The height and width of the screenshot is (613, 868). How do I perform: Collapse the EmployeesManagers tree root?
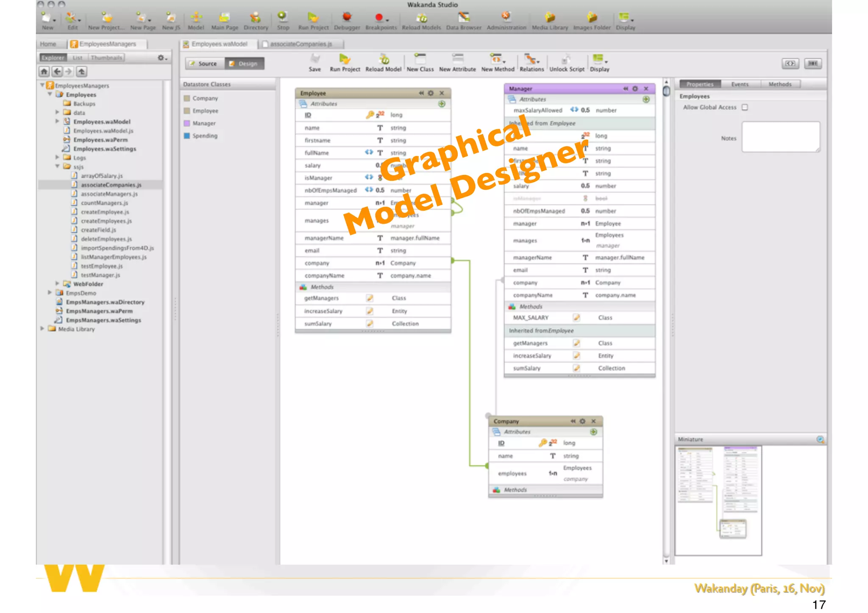[42, 85]
